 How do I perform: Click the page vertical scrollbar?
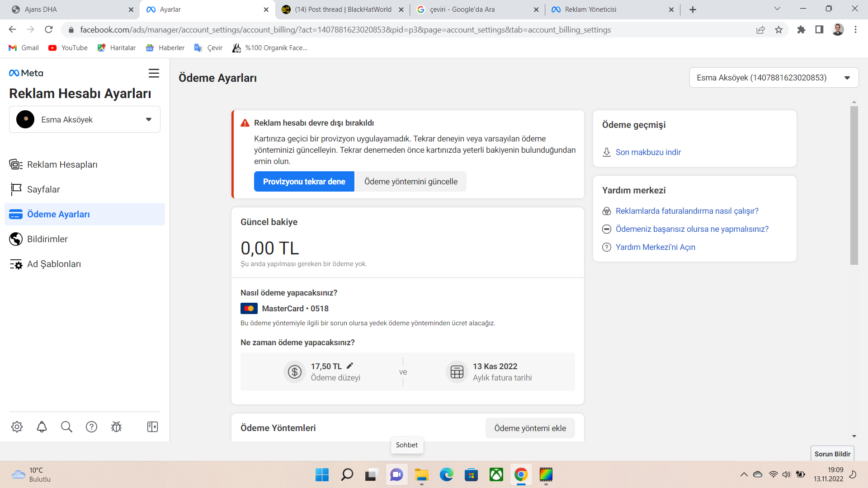point(854,185)
